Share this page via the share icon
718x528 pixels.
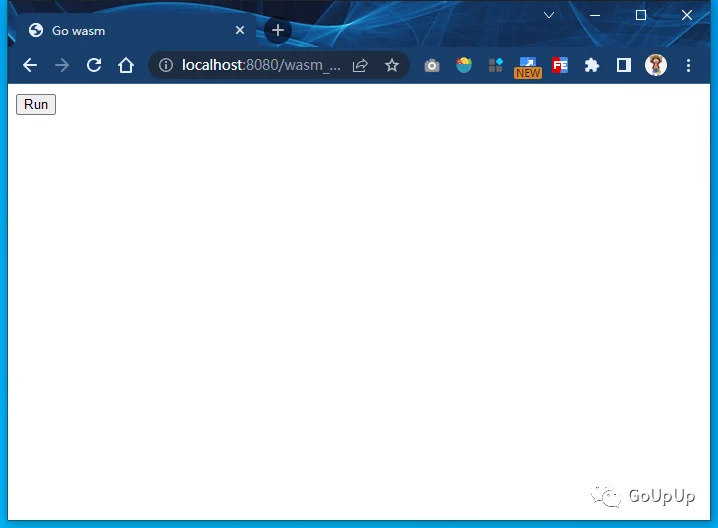[360, 65]
